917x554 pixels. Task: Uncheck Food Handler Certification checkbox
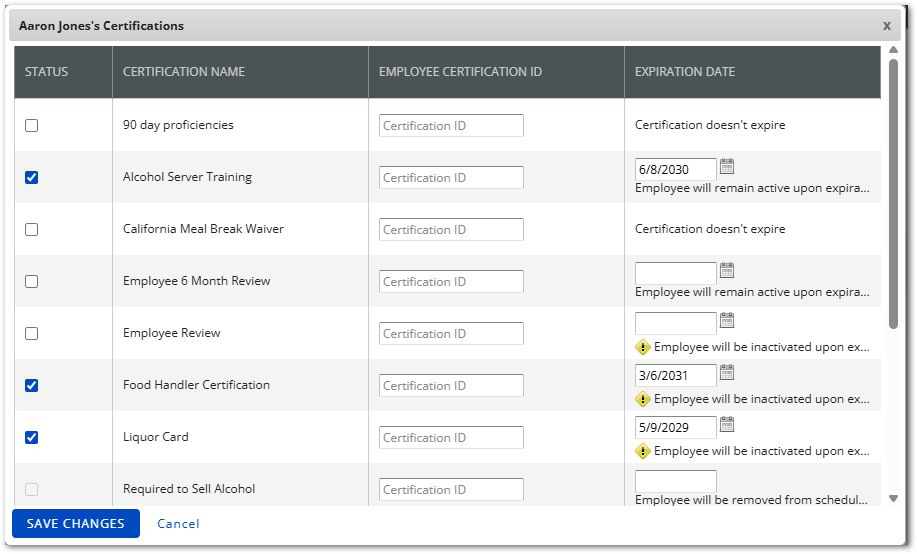[x=32, y=386]
